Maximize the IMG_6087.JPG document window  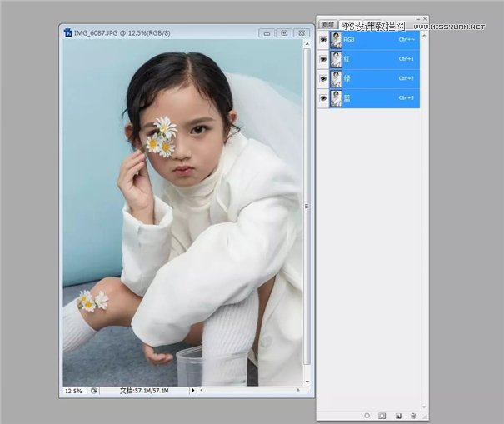284,33
